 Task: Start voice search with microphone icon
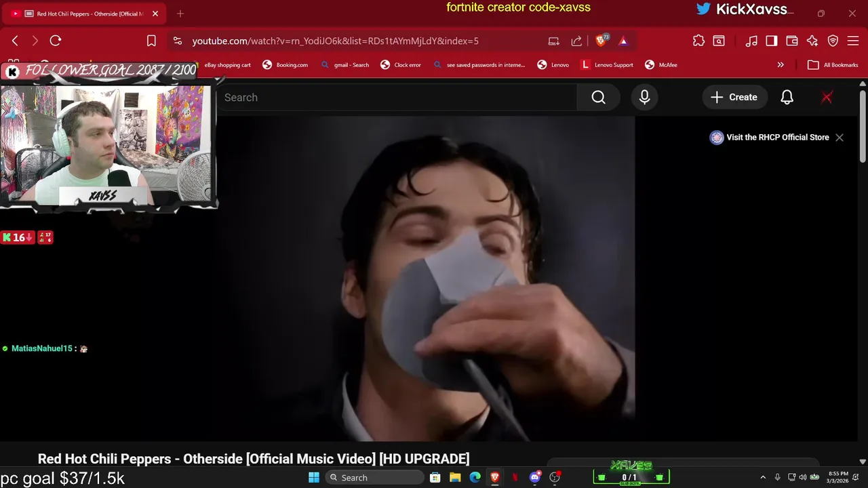click(644, 98)
